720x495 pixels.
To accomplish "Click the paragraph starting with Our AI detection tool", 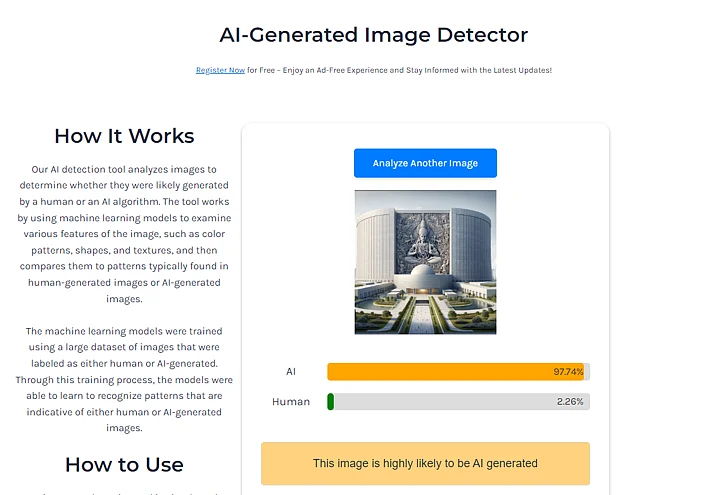I will [x=124, y=234].
